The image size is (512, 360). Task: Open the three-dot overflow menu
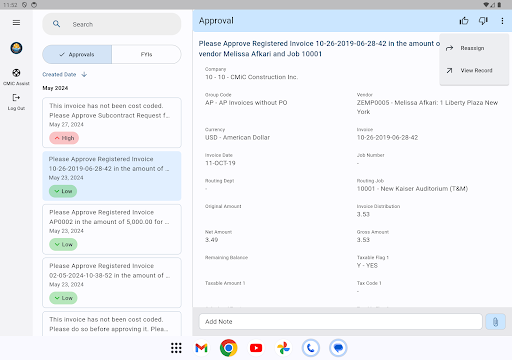pos(502,21)
